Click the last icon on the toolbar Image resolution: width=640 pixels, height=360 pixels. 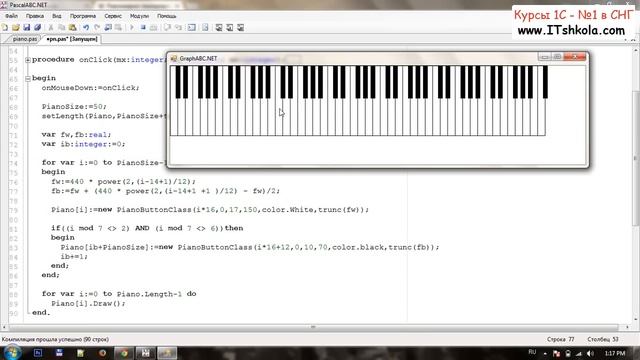pyautogui.click(x=240, y=27)
